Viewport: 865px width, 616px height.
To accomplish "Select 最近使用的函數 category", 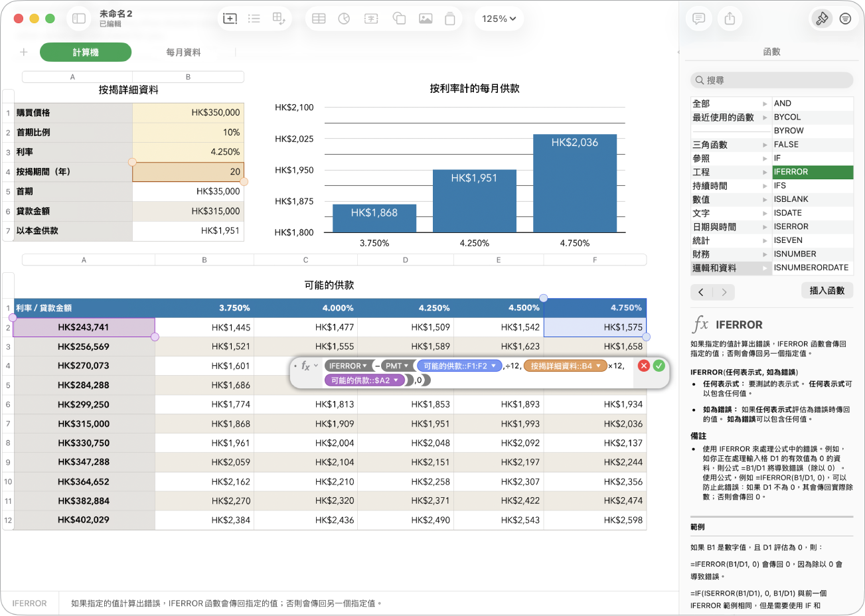I will (x=730, y=117).
